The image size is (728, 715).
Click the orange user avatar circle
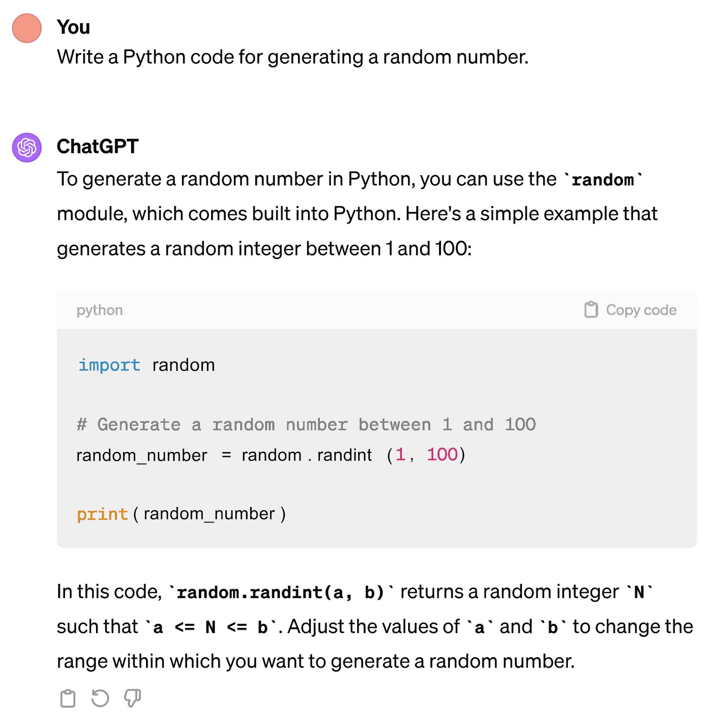(x=26, y=27)
